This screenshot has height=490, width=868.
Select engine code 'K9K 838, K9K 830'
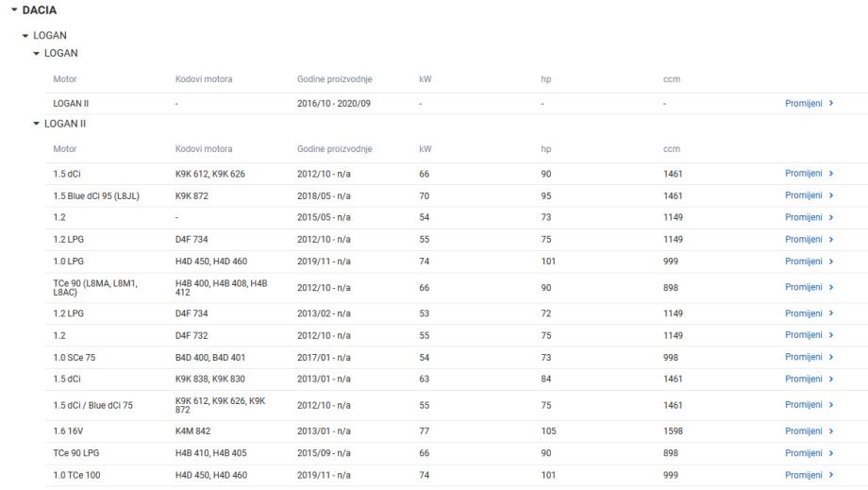click(x=209, y=379)
